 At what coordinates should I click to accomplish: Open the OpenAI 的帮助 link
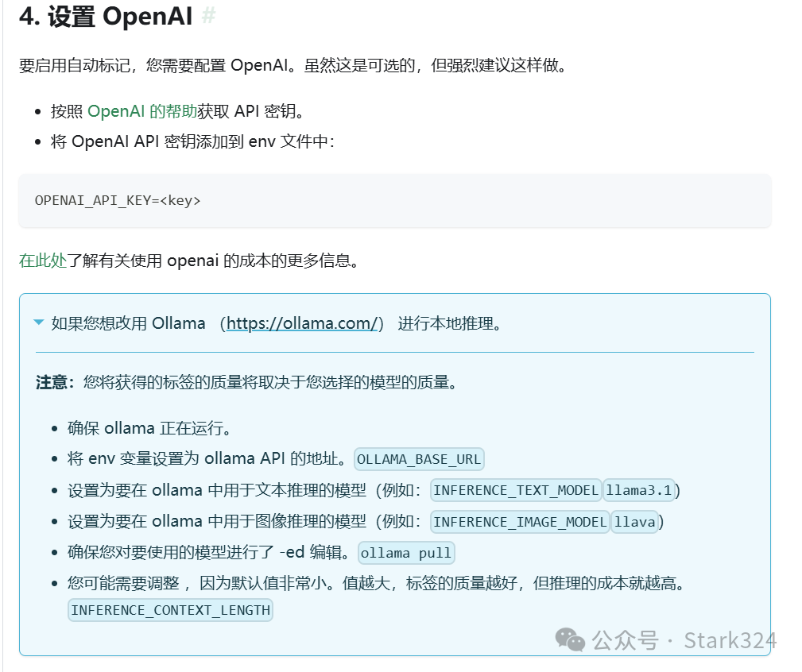[142, 111]
